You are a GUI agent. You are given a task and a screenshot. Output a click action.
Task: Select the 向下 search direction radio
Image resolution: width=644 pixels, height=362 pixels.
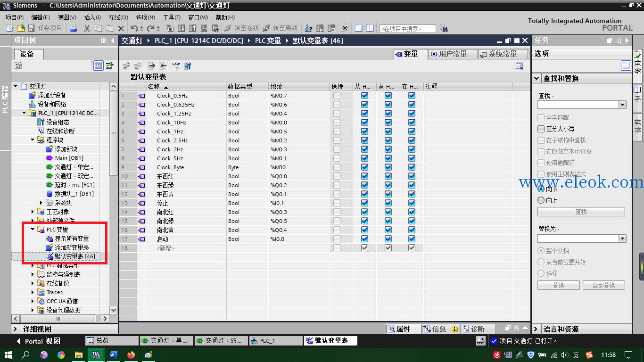tap(541, 189)
